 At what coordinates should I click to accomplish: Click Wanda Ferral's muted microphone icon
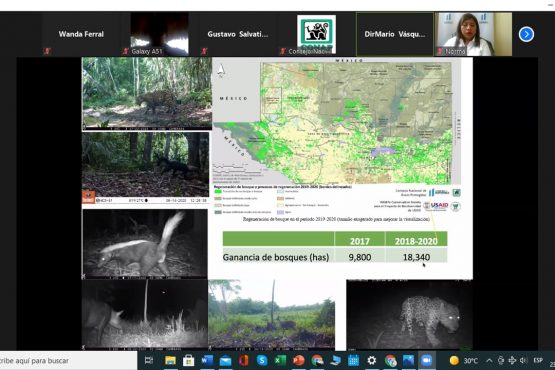click(47, 51)
